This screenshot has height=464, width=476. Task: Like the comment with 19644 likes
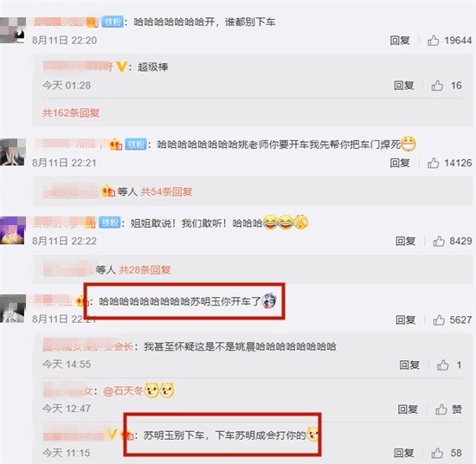(434, 41)
